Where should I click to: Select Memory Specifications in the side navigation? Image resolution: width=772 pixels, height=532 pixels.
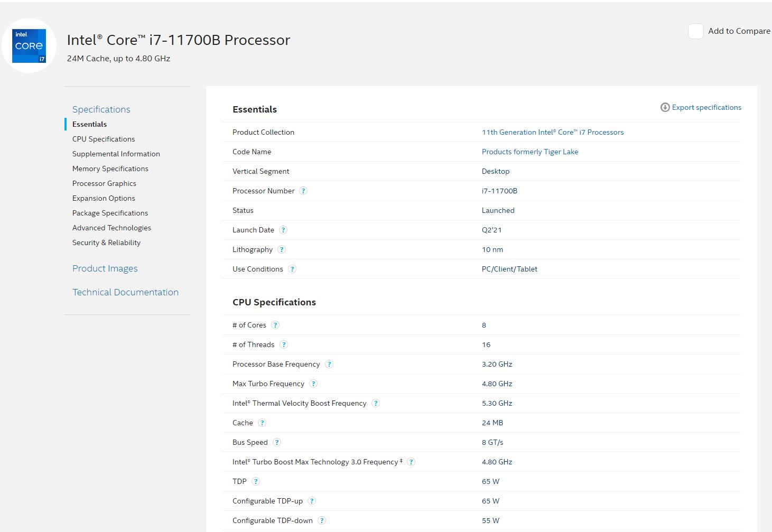110,169
